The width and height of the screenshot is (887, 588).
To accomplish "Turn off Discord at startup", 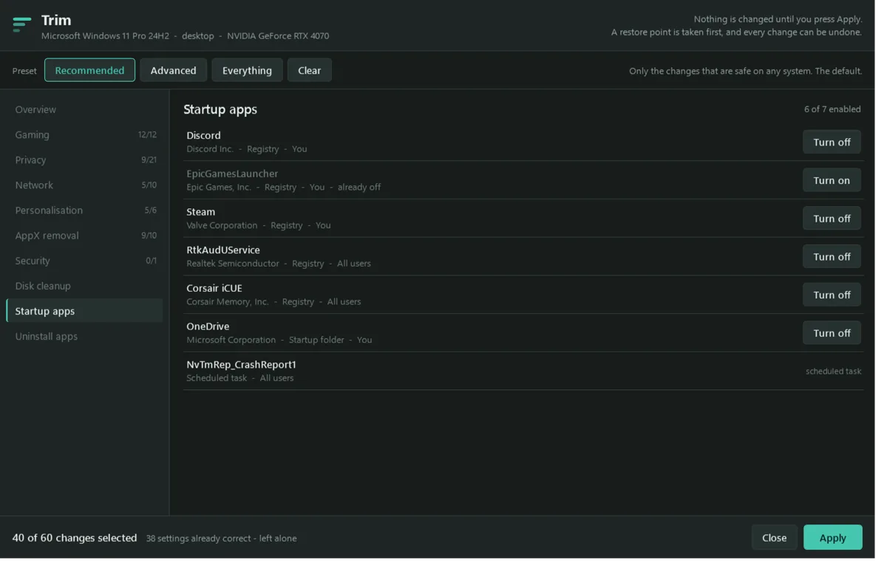I will click(832, 142).
